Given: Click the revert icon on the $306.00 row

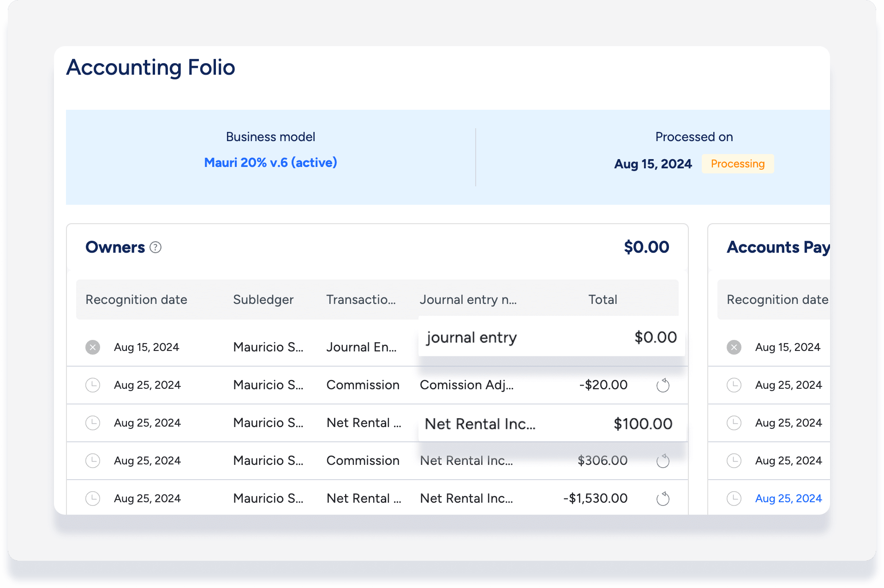Looking at the screenshot, I should coord(663,461).
